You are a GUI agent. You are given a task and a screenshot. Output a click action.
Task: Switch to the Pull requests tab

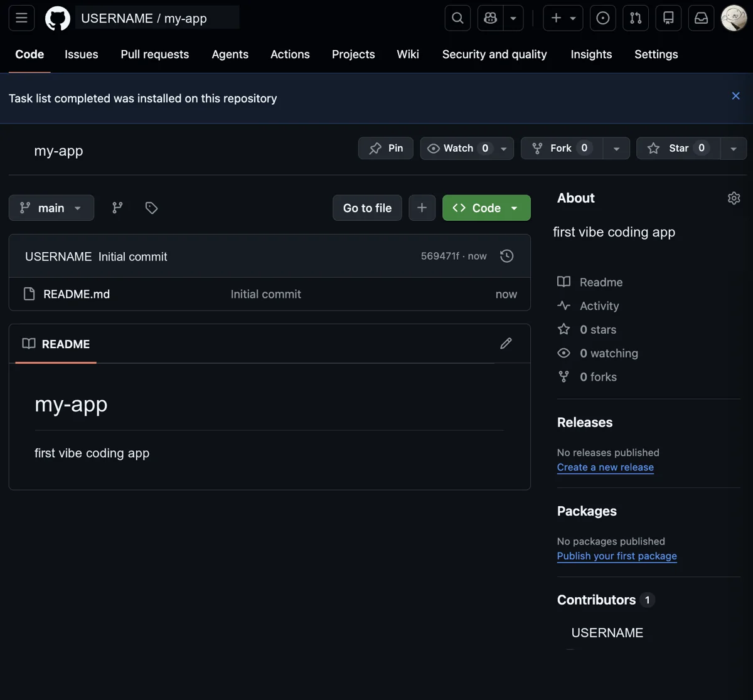tap(154, 54)
